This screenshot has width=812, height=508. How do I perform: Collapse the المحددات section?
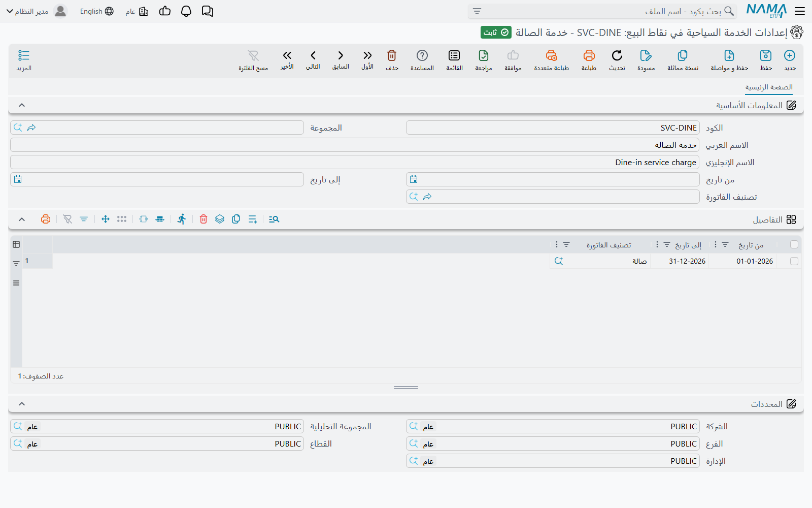pos(22,404)
